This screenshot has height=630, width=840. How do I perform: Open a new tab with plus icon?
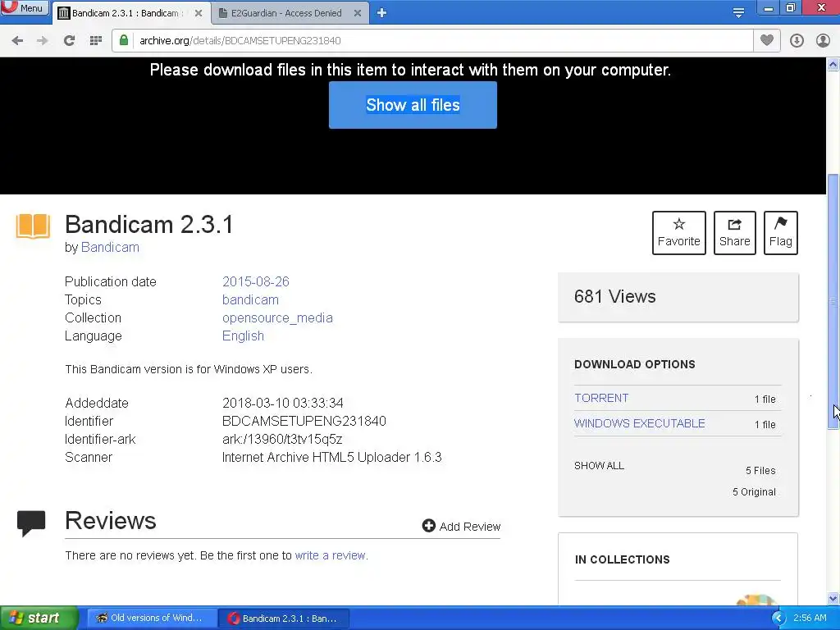[x=381, y=13]
